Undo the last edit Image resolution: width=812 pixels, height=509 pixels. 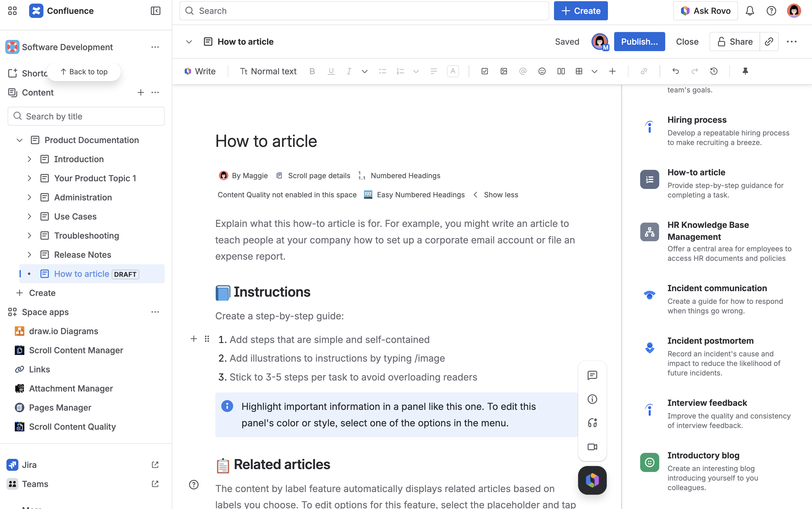tap(675, 71)
